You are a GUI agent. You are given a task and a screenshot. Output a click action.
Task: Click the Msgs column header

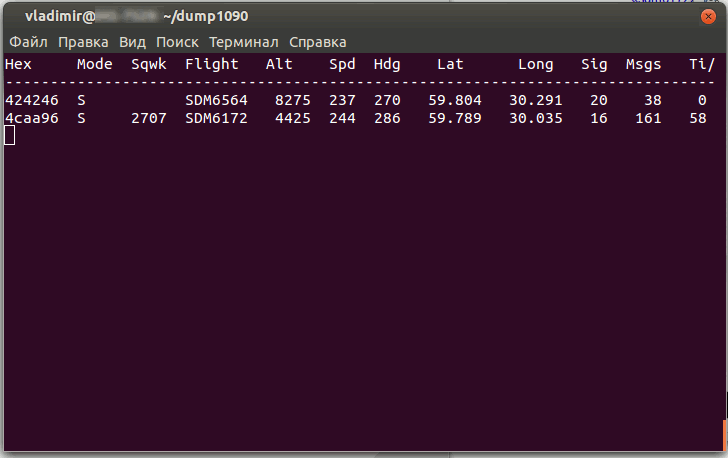pos(643,64)
